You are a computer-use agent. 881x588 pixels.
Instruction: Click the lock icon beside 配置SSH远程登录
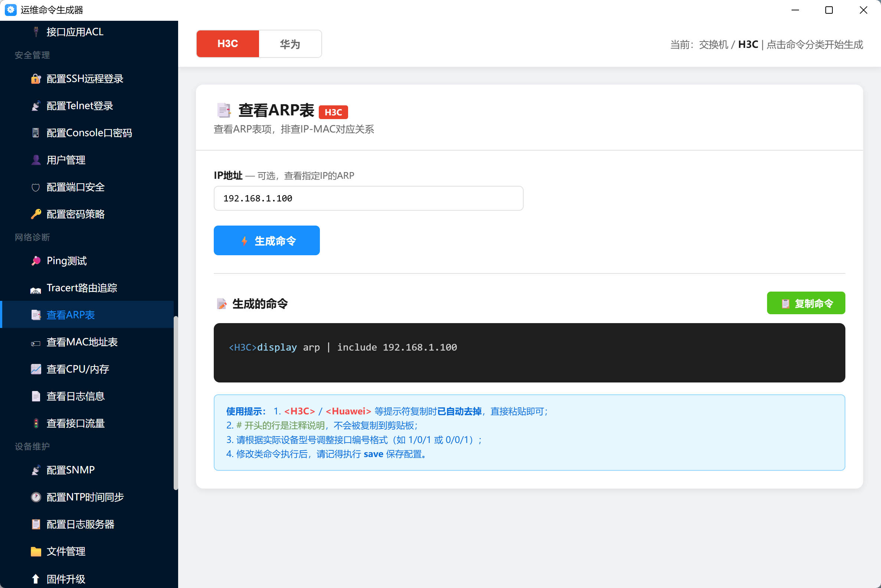pos(36,79)
